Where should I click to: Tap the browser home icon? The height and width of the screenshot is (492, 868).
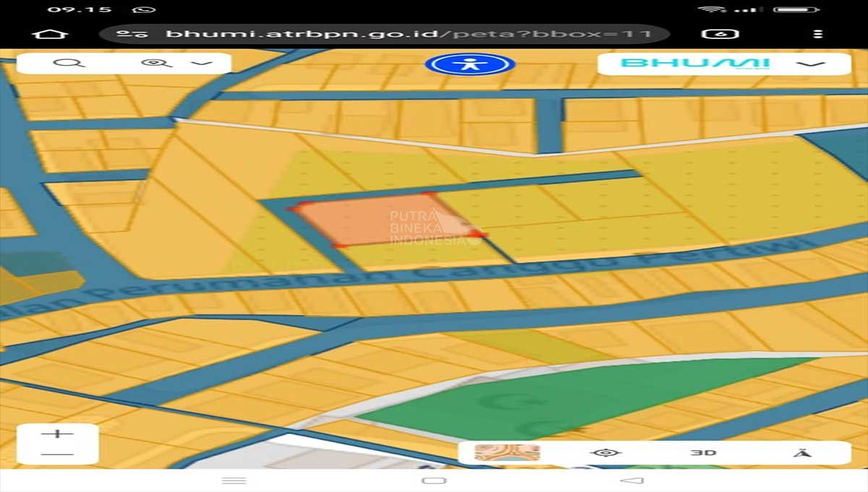(x=51, y=34)
